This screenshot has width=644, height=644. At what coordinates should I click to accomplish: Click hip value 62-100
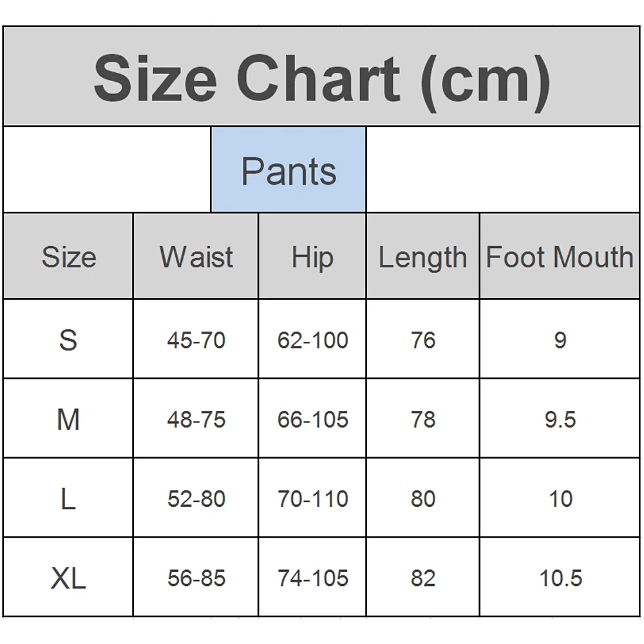coord(312,339)
